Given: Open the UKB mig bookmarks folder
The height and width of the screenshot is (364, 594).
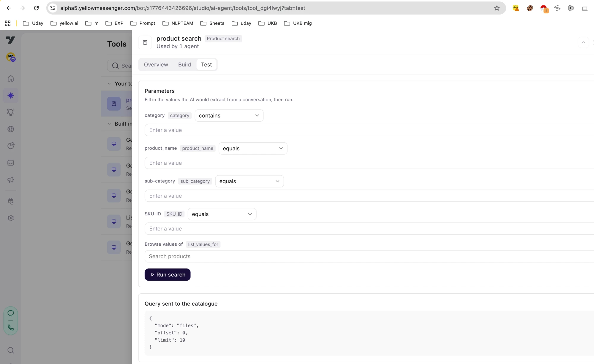Looking at the screenshot, I should pos(298,23).
